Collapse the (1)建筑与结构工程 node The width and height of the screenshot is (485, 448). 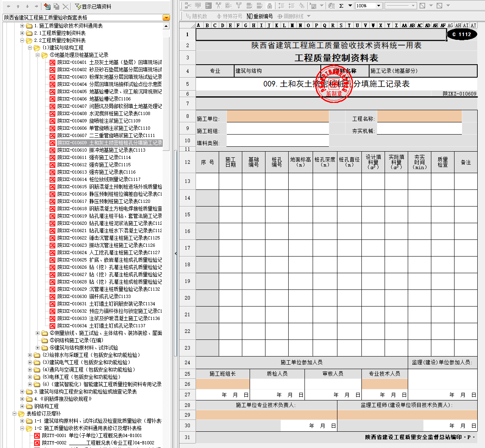[30, 48]
